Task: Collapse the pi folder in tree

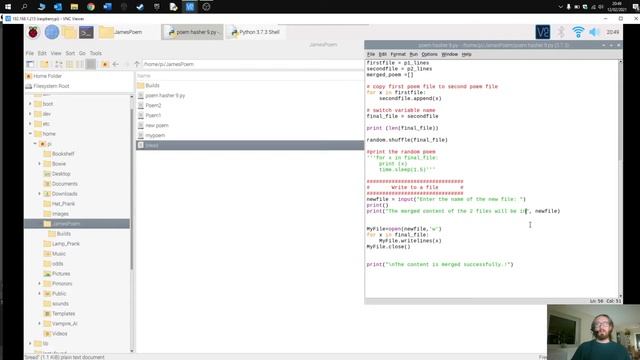Action: click(x=35, y=144)
